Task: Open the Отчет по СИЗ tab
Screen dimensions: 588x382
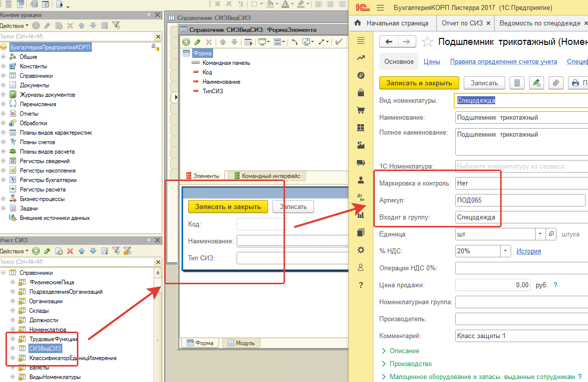Action: pyautogui.click(x=462, y=23)
